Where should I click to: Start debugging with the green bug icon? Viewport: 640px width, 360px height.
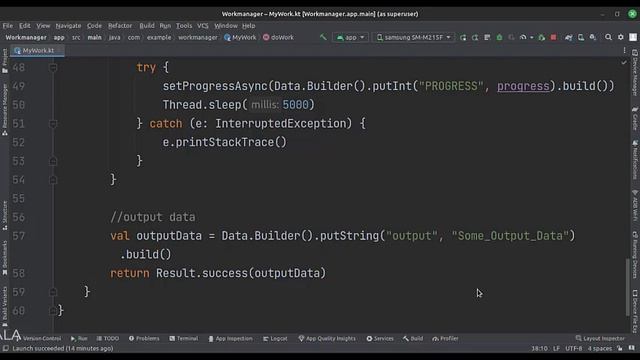coord(499,37)
